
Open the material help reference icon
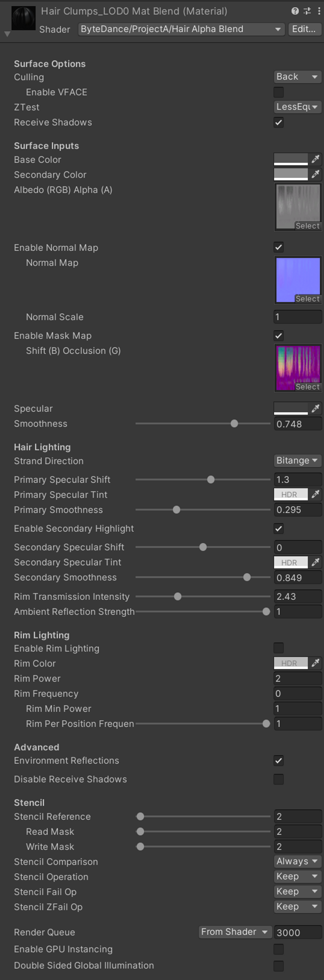pos(295,11)
